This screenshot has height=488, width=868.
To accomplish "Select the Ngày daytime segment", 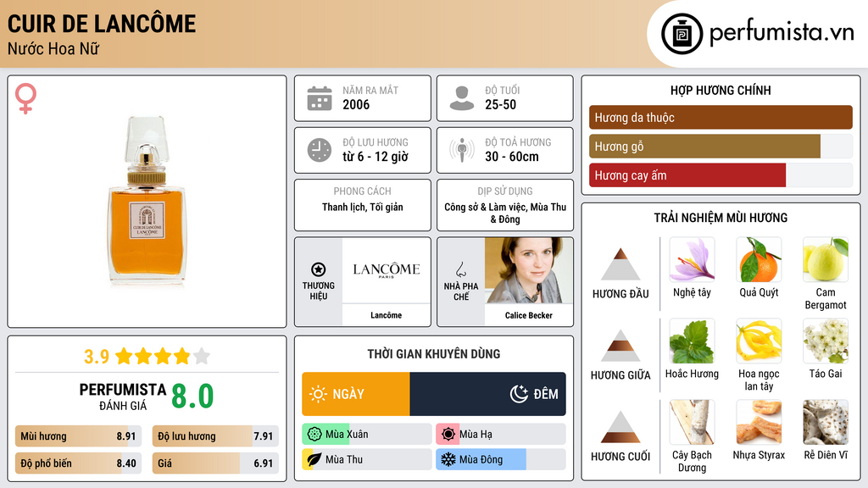I will (356, 394).
